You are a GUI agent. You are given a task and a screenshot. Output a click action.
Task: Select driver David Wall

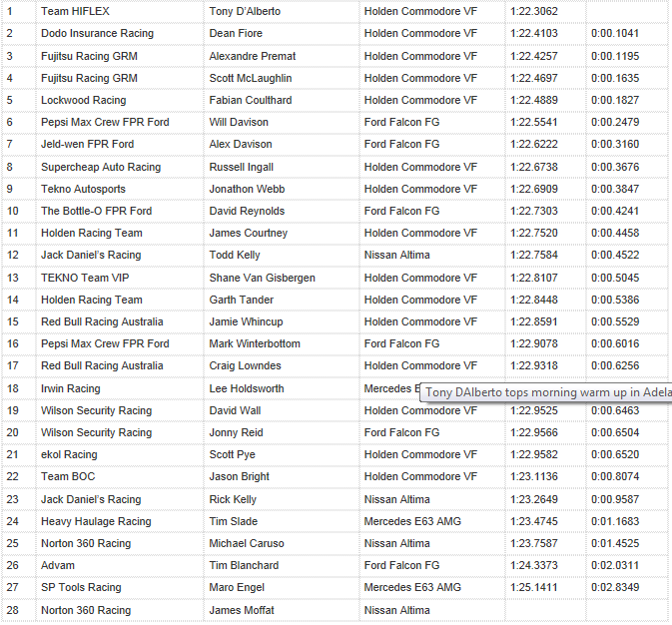point(235,410)
